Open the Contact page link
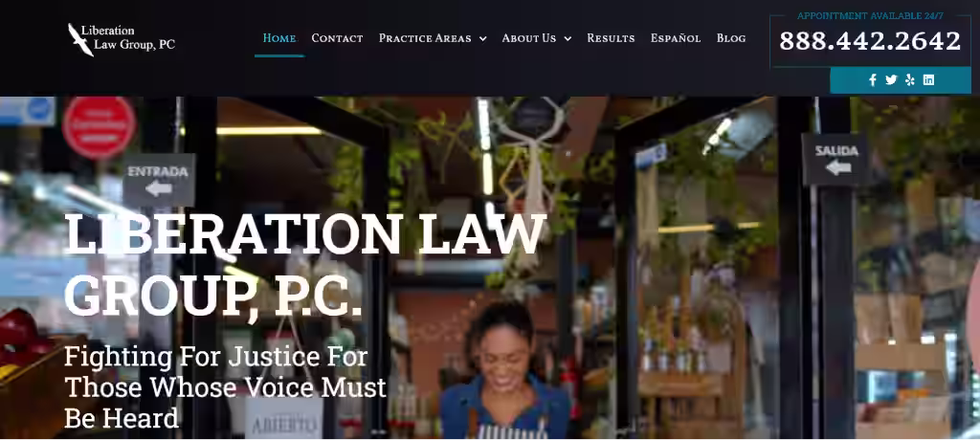This screenshot has width=980, height=440. coord(337,38)
